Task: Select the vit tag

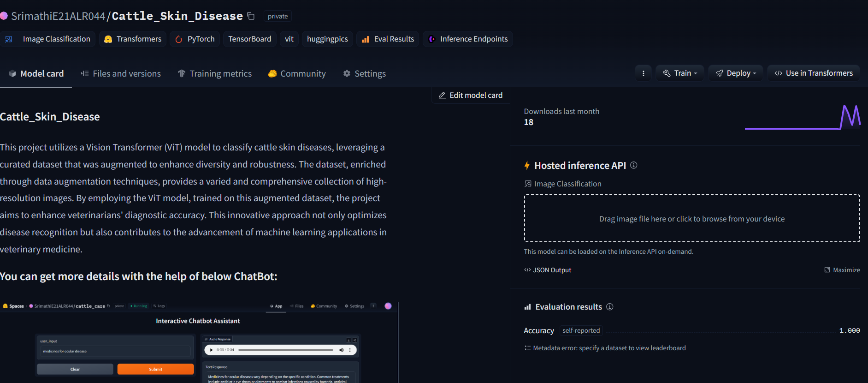Action: (x=289, y=39)
